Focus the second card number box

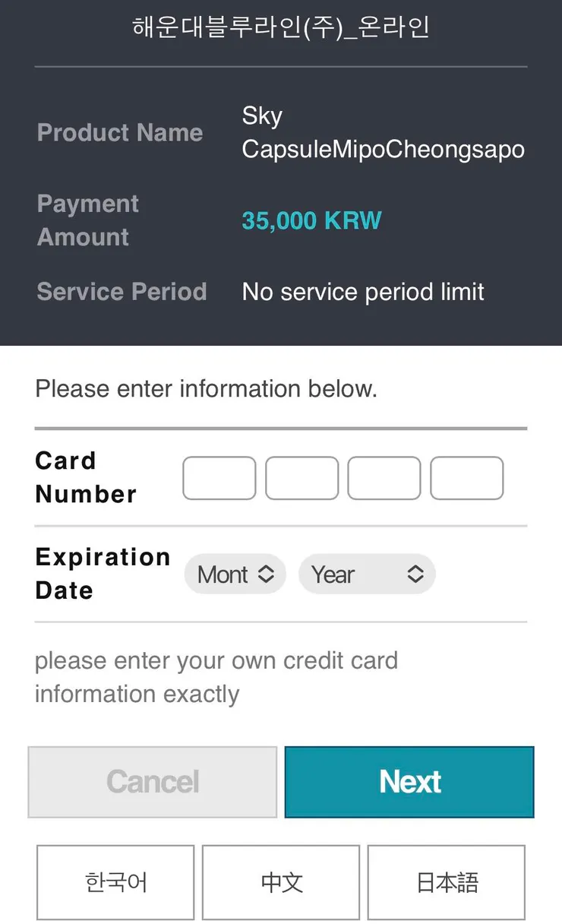tap(302, 478)
